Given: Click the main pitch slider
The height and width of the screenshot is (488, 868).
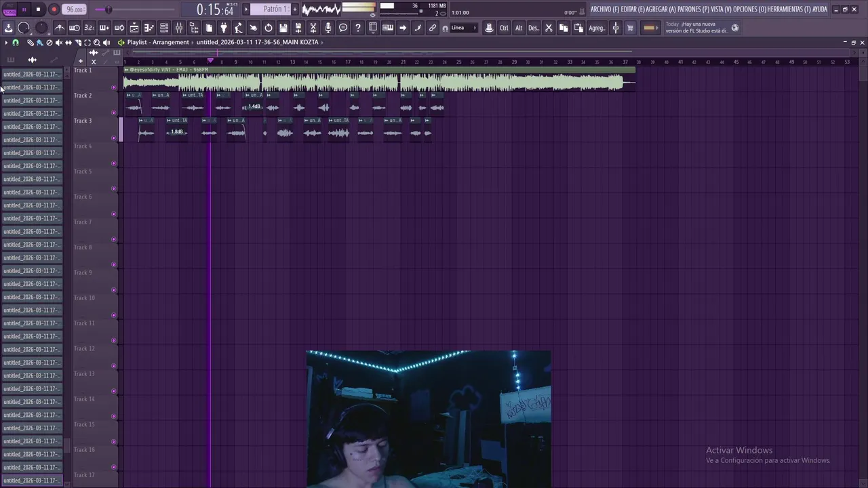Looking at the screenshot, I should pos(108,9).
